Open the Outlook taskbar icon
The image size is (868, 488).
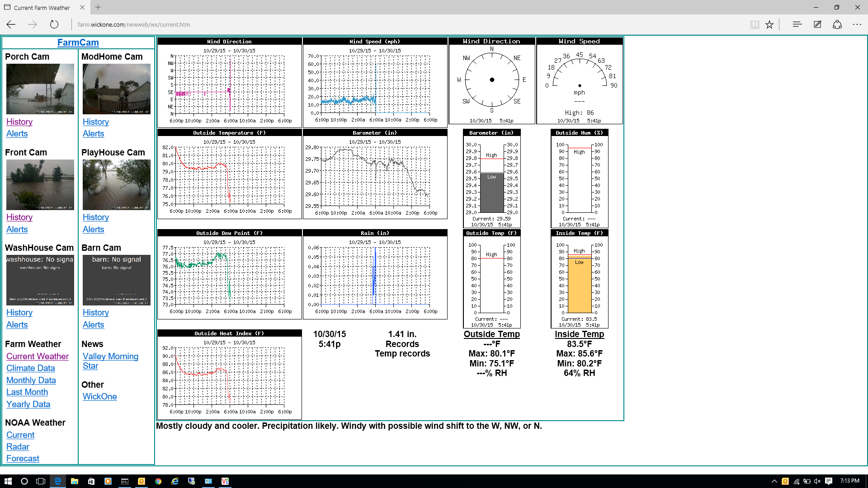click(x=142, y=481)
